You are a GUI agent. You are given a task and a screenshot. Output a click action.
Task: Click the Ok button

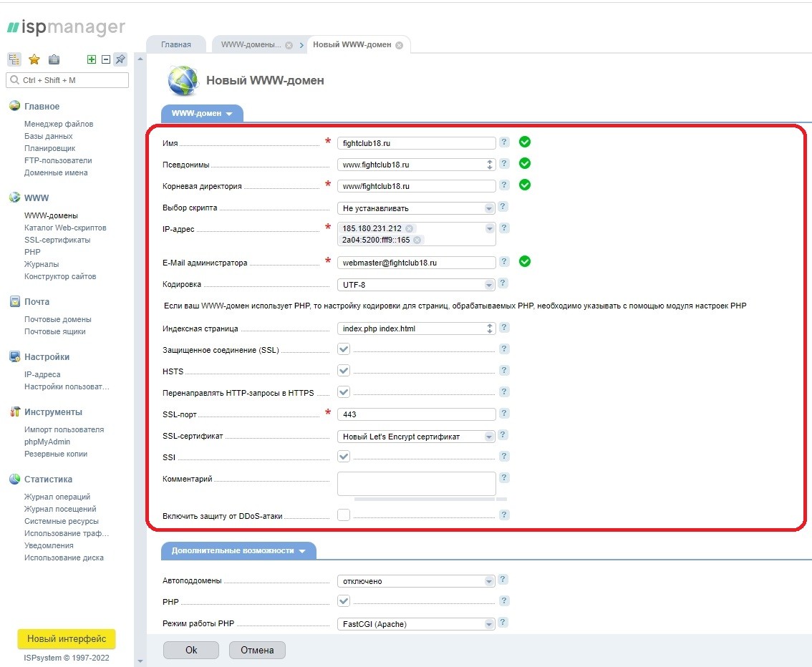pos(191,650)
